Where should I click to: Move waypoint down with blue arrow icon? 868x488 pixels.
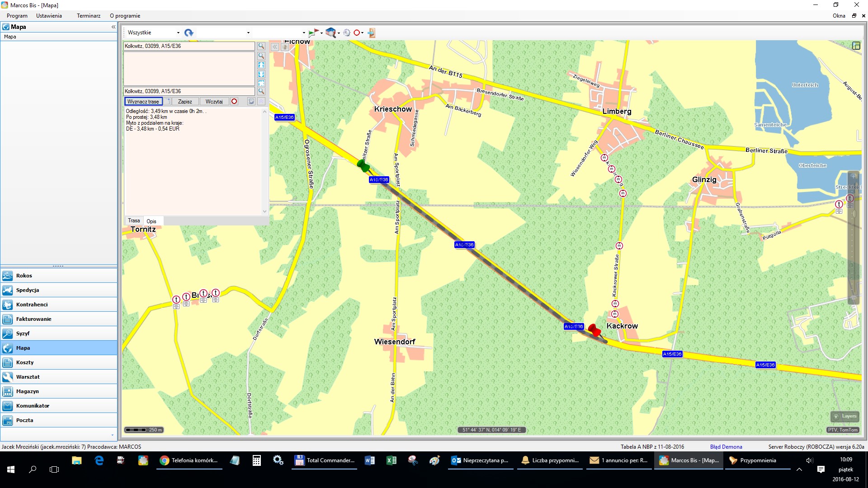(x=261, y=74)
